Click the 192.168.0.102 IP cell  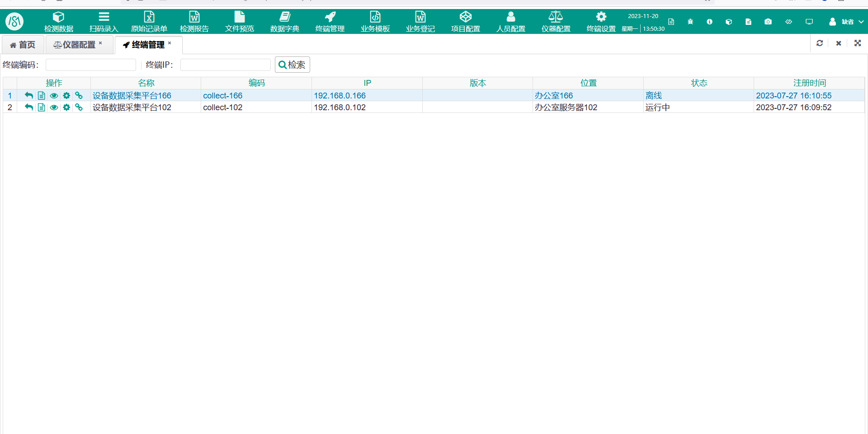(367, 107)
